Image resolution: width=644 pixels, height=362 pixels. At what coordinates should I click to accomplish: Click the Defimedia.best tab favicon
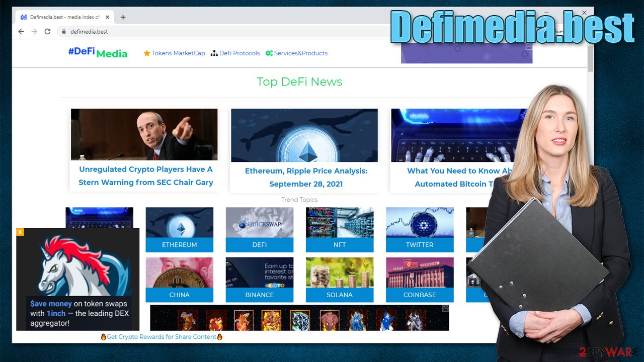click(24, 17)
